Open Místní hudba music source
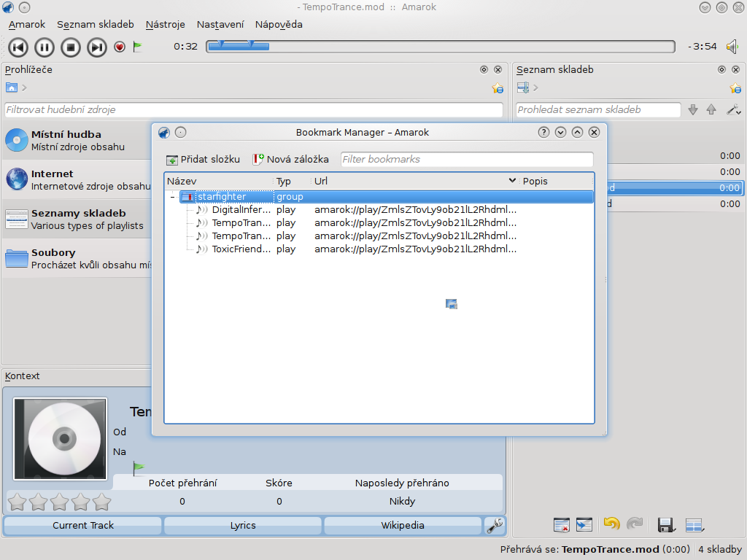 pos(77,141)
